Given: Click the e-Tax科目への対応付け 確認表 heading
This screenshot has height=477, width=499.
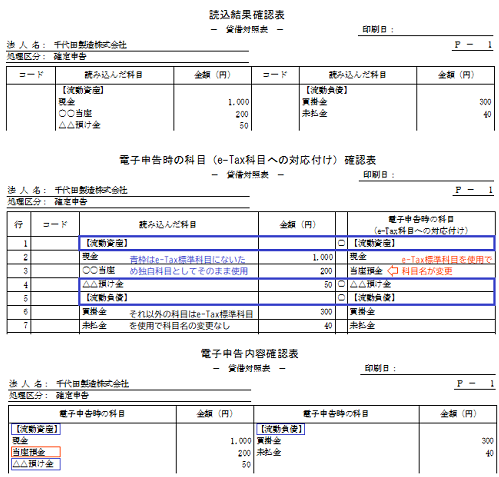Looking at the screenshot, I should click(248, 160).
